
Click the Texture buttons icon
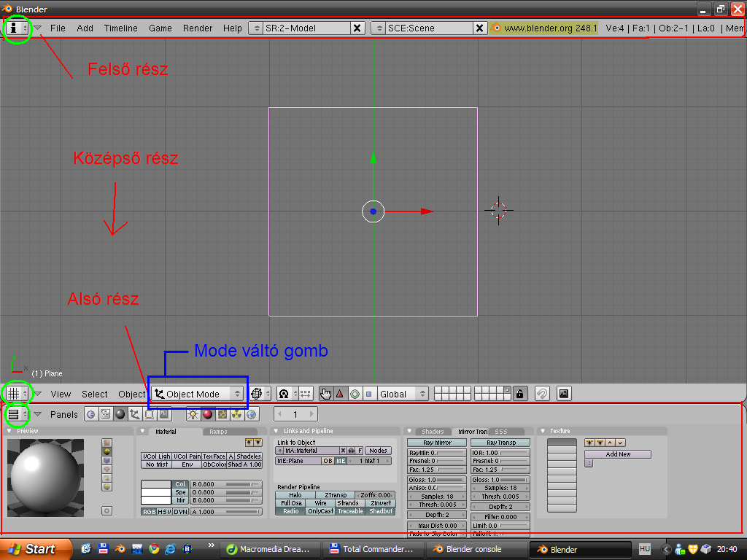pyautogui.click(x=222, y=414)
